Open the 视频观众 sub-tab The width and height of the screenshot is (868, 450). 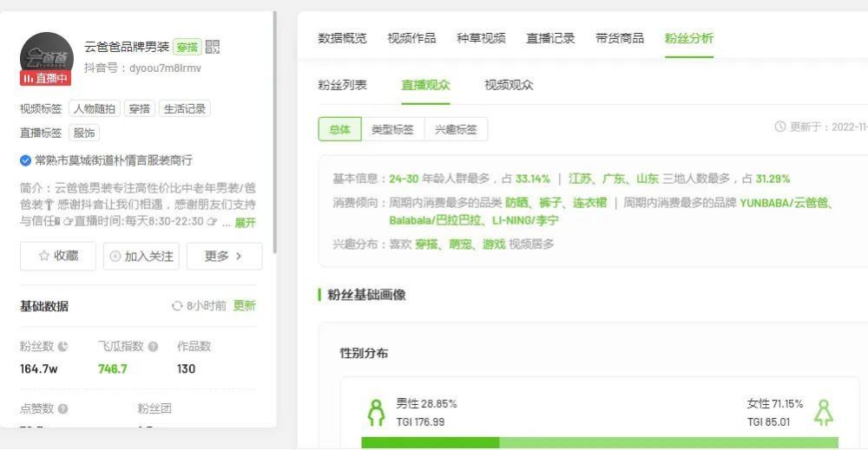click(509, 85)
